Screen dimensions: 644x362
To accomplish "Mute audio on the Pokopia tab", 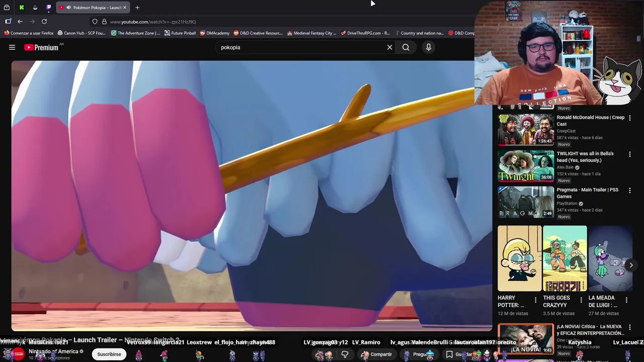I will tap(68, 8).
